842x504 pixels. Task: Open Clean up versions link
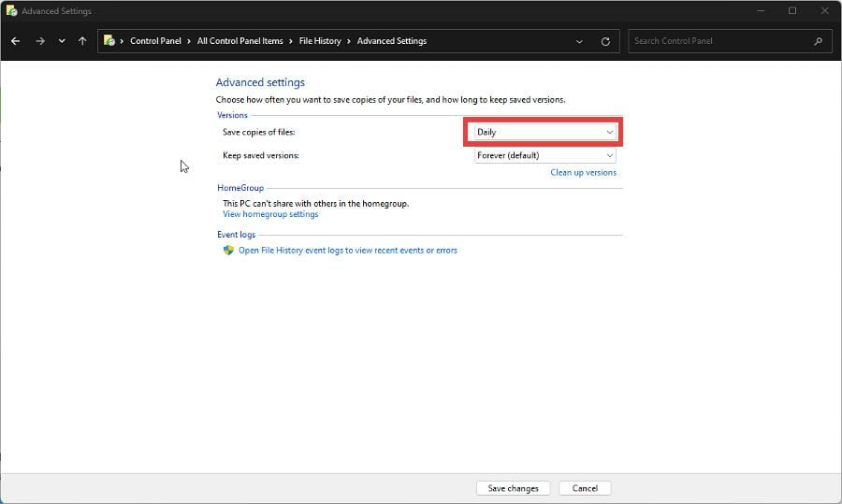click(x=583, y=173)
